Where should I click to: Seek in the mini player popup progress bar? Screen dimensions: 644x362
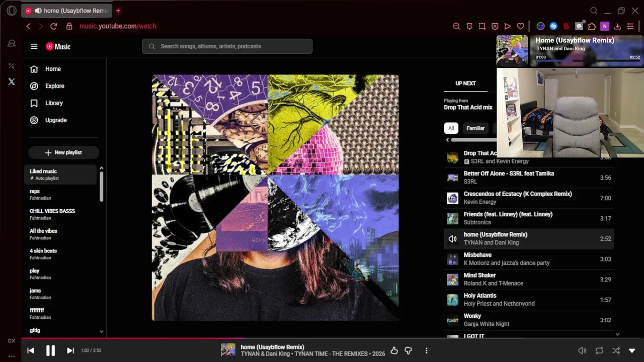pos(588,61)
